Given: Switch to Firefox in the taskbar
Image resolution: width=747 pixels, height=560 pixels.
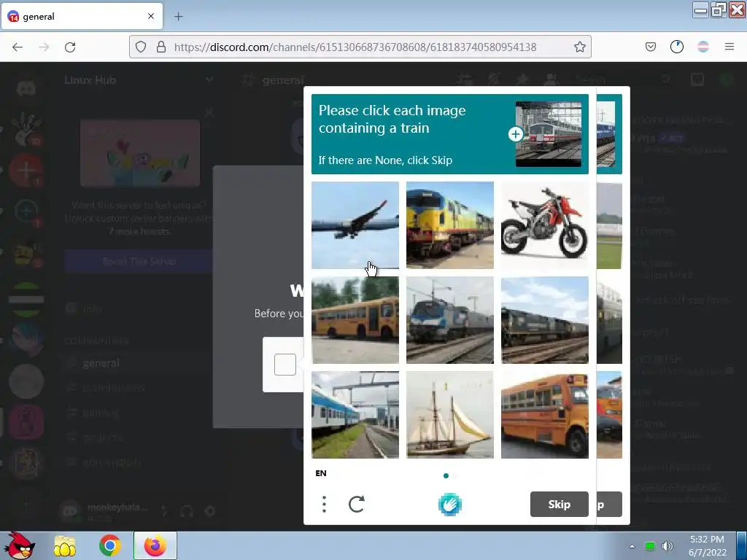Looking at the screenshot, I should pos(155,545).
